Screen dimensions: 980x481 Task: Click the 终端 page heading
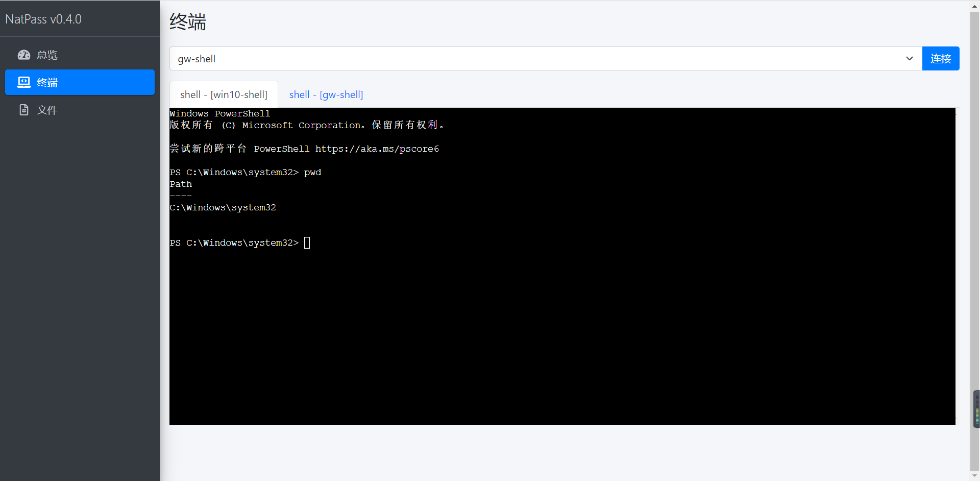tap(187, 22)
